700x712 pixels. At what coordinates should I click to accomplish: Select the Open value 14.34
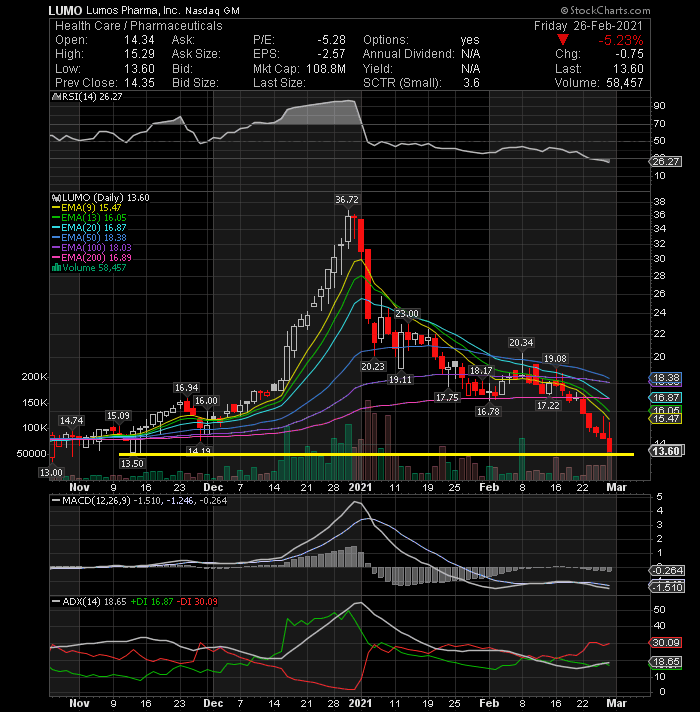coord(139,40)
